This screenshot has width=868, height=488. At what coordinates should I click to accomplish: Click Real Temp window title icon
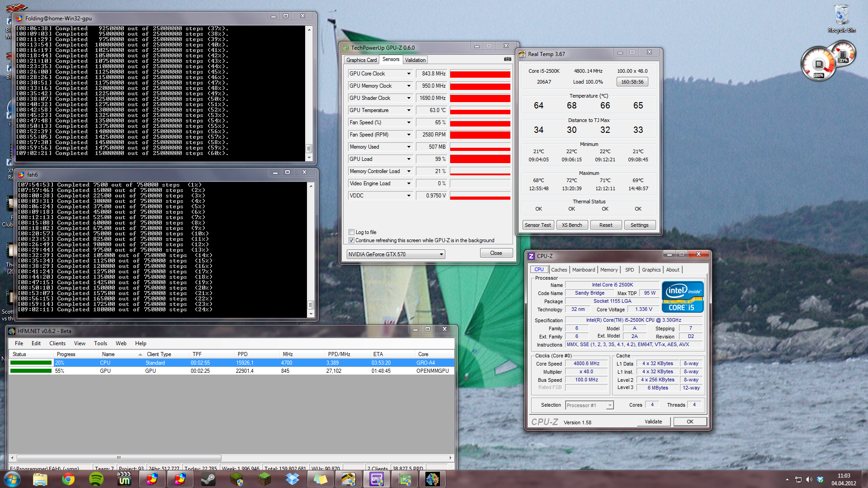pos(522,54)
